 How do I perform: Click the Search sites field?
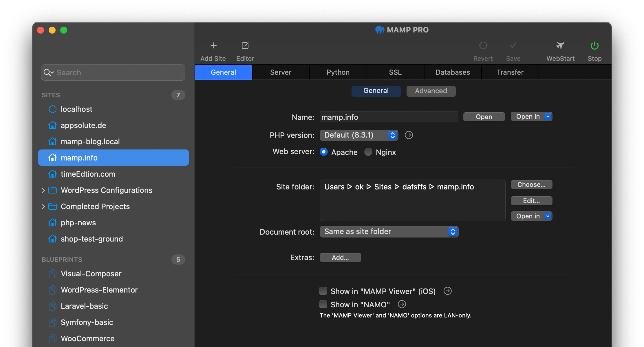pos(113,72)
